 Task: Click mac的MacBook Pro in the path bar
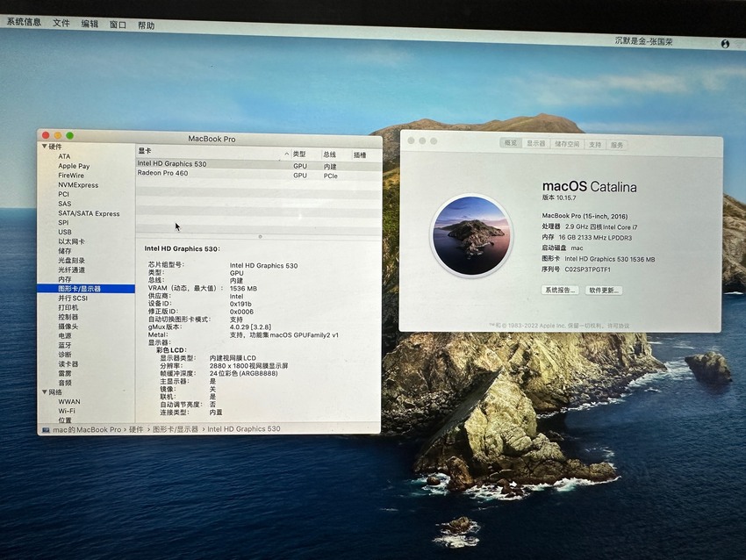click(87, 429)
